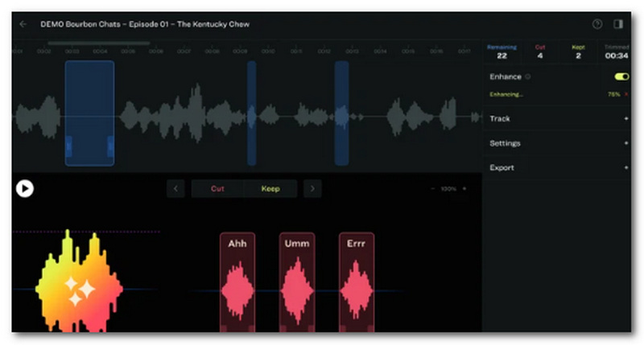The image size is (644, 345).
Task: Go to previous filler word with left chevron
Action: pos(175,189)
